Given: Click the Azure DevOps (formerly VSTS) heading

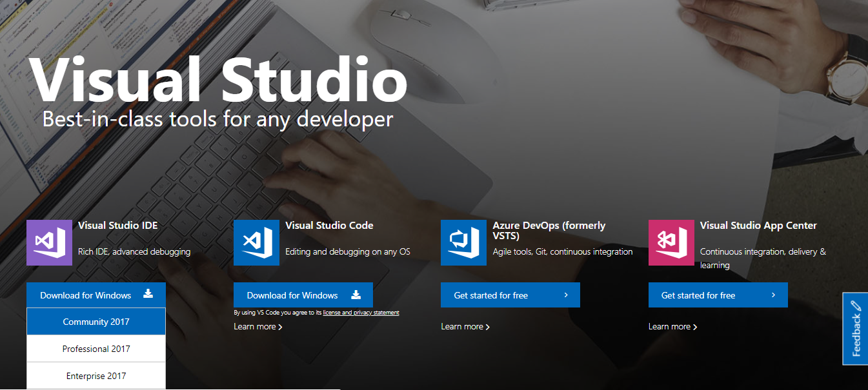Looking at the screenshot, I should click(549, 230).
